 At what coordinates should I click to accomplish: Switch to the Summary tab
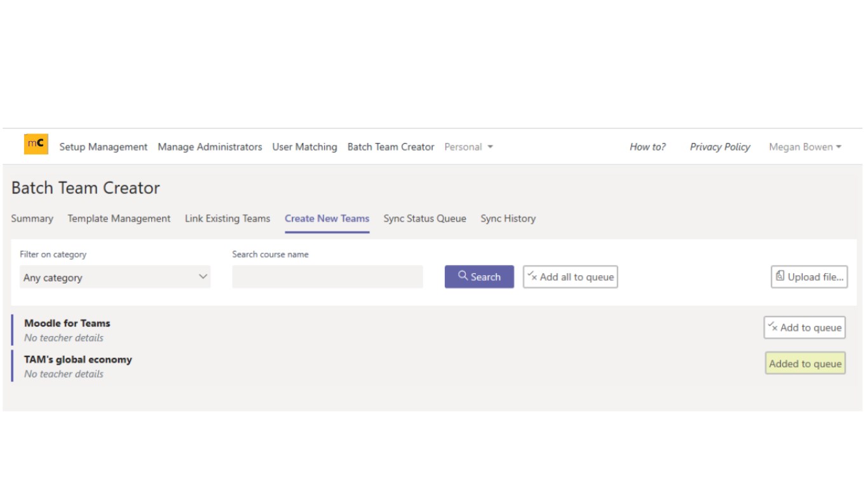point(32,219)
